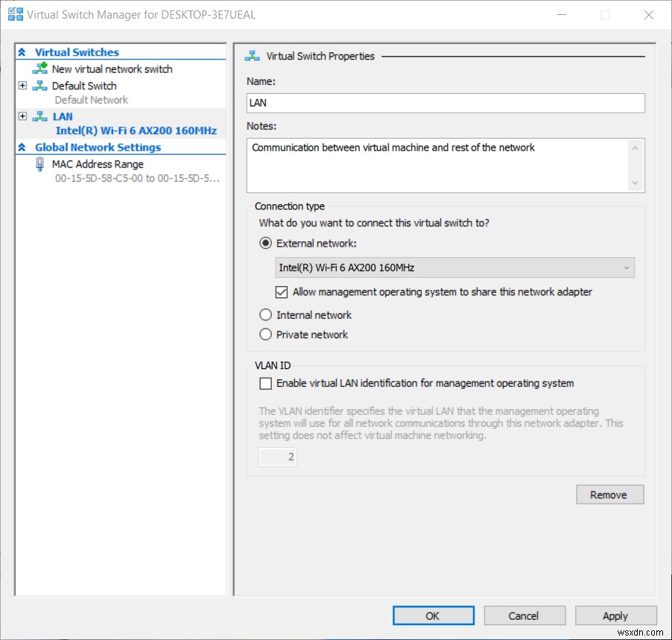Click the Virtual Switch Properties icon
672x640 pixels.
[x=251, y=55]
